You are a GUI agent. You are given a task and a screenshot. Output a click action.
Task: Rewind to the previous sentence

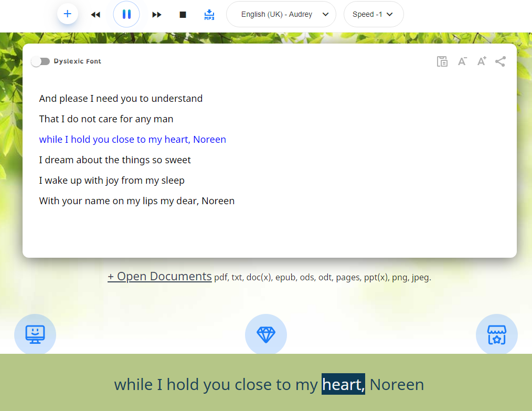click(95, 15)
